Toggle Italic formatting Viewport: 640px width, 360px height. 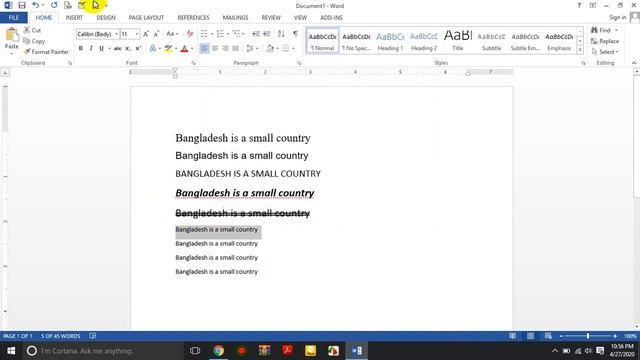91,49
